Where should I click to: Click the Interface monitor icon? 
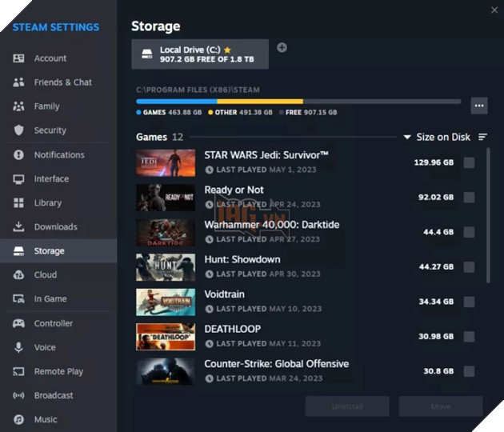[18, 179]
